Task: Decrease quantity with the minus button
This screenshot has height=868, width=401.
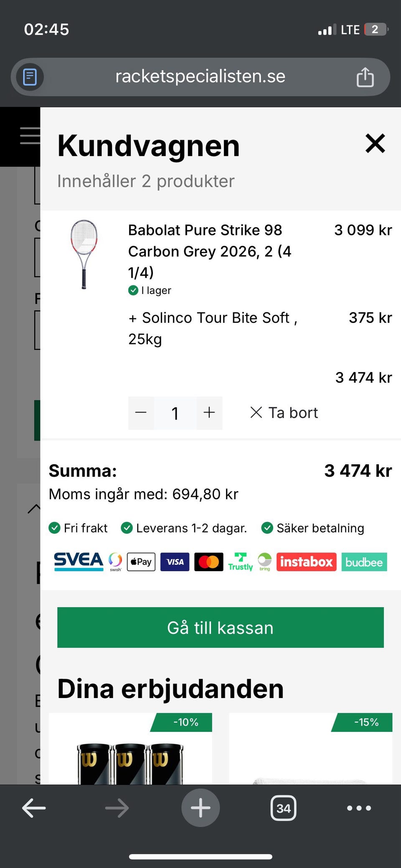Action: (141, 413)
